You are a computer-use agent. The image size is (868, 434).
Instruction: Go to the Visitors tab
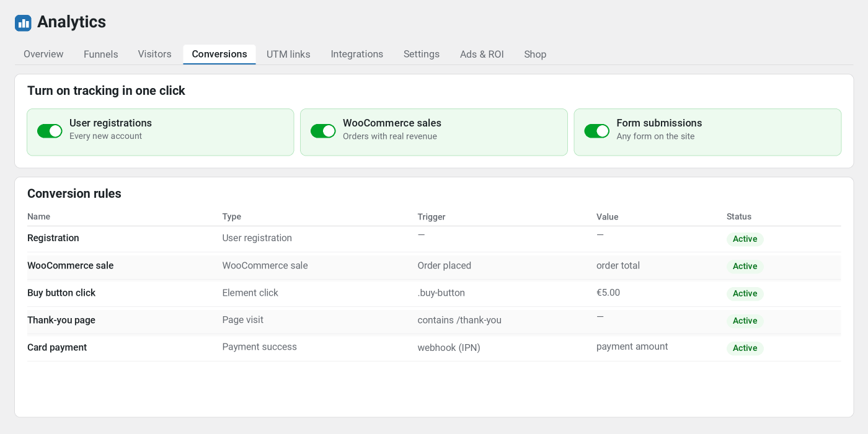click(x=154, y=54)
